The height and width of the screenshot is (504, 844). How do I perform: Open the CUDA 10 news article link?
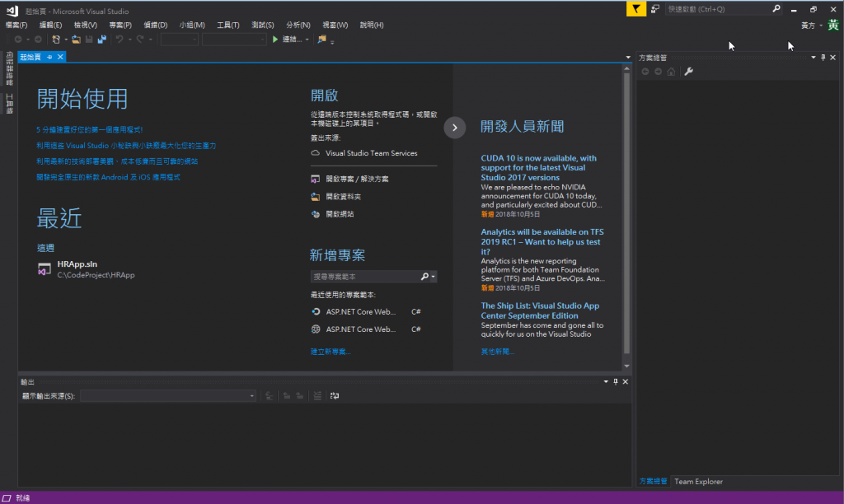pos(538,168)
